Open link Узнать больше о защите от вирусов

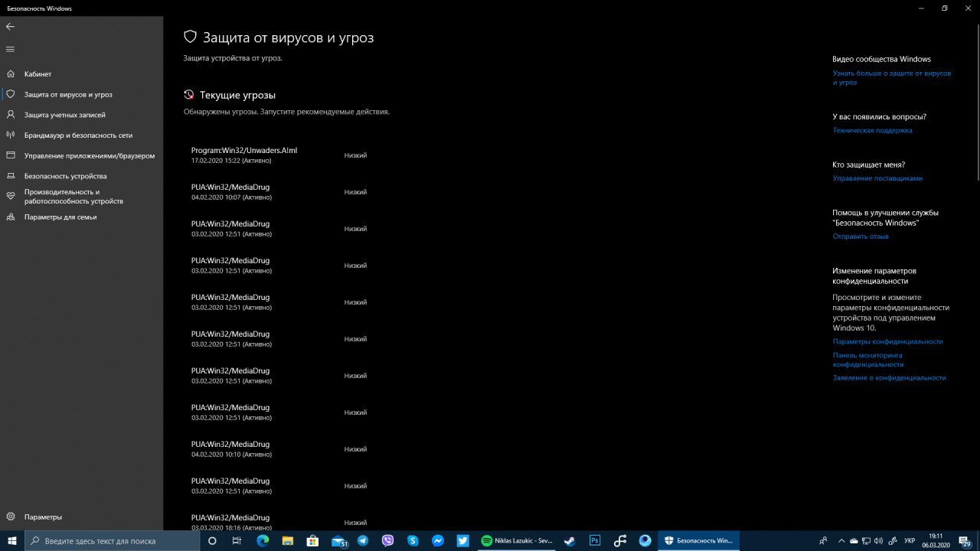click(892, 77)
